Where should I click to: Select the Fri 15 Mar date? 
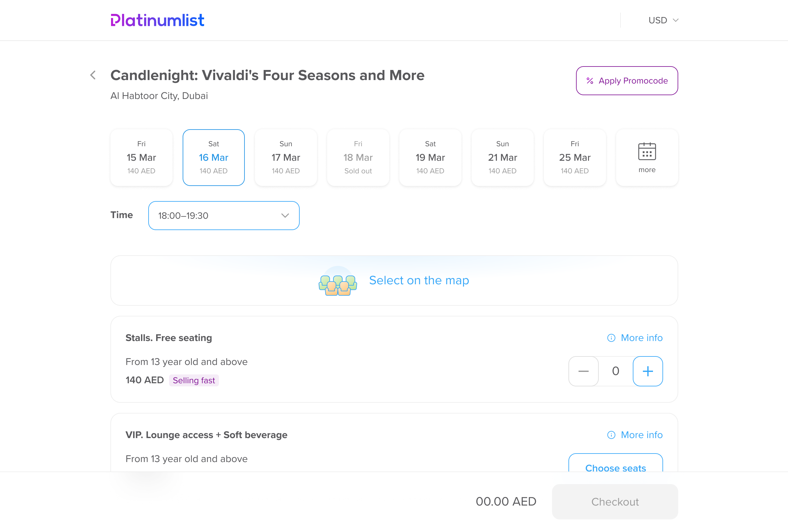[x=141, y=158]
